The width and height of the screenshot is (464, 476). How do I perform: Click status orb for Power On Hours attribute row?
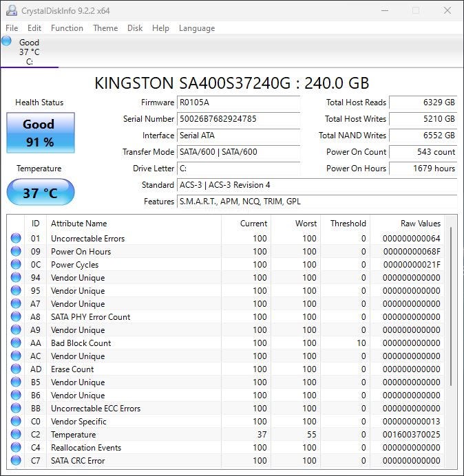[x=16, y=251]
